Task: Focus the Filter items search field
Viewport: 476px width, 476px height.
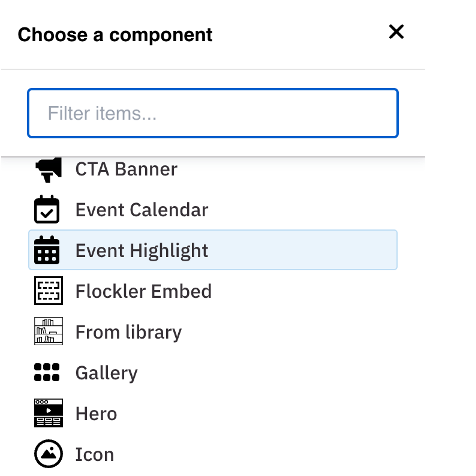Action: click(213, 113)
